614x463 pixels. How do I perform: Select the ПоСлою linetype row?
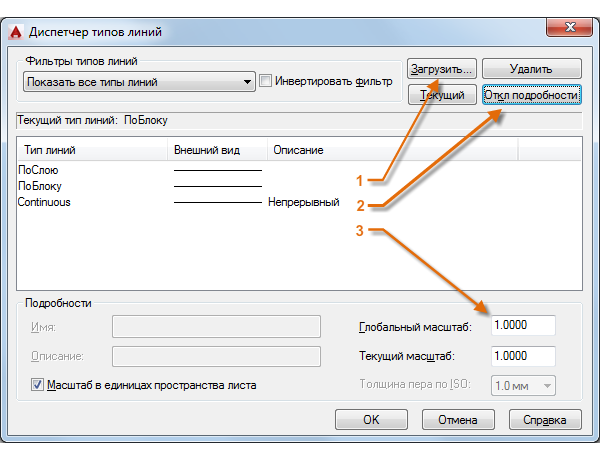point(38,170)
